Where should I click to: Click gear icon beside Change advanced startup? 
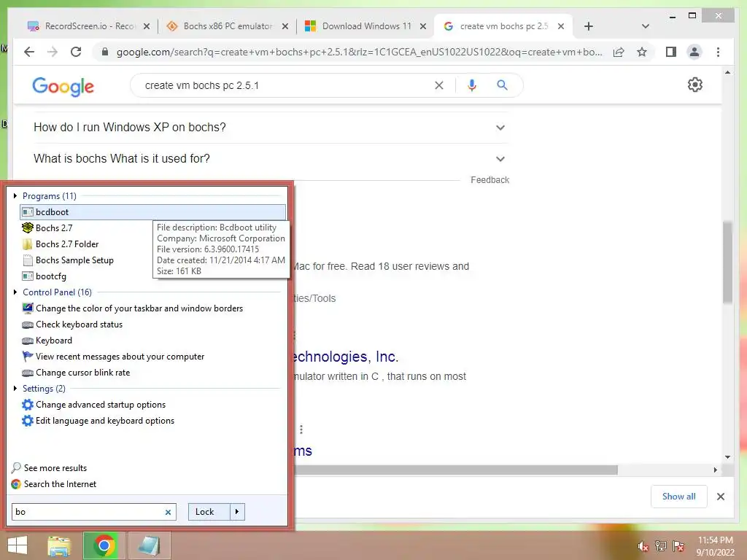click(28, 405)
